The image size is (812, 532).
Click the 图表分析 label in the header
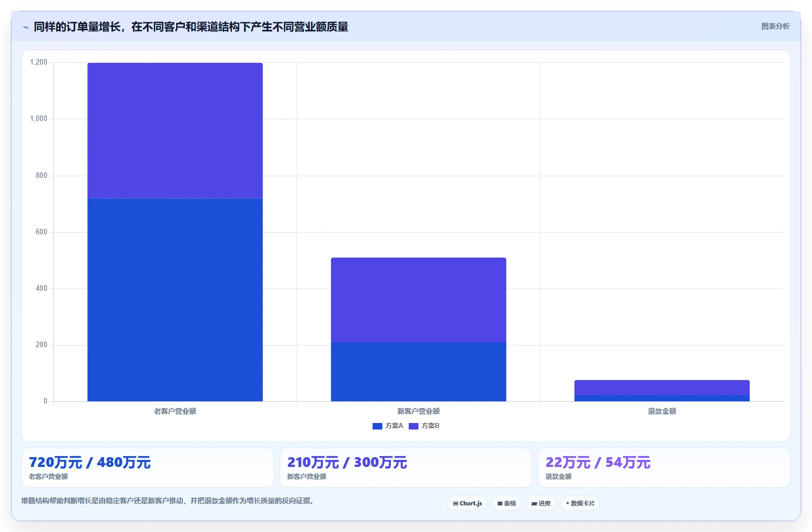(775, 26)
